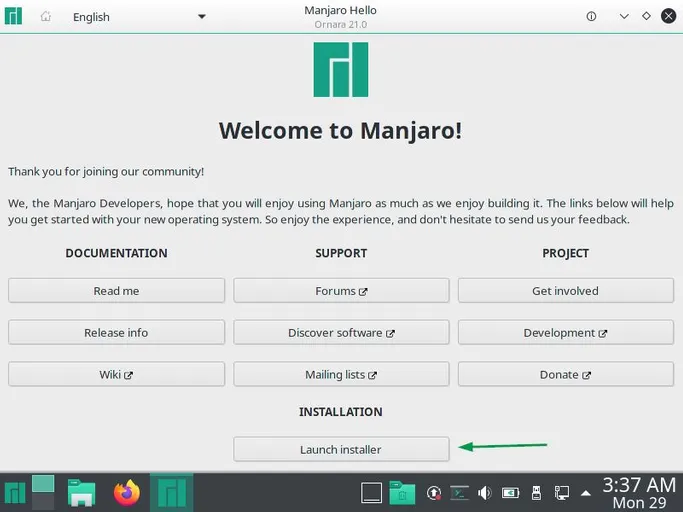683x512 pixels.
Task: Click the home icon in the title bar
Action: coord(45,17)
